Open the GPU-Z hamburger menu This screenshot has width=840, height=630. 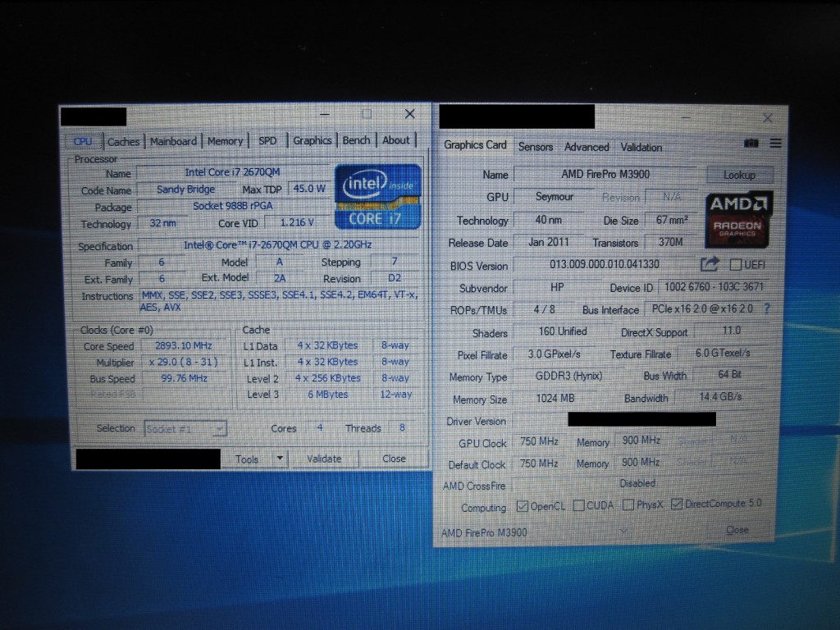[x=775, y=143]
